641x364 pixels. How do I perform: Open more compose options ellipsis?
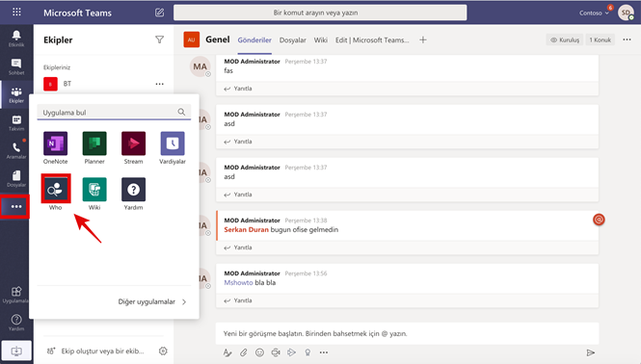(x=324, y=352)
